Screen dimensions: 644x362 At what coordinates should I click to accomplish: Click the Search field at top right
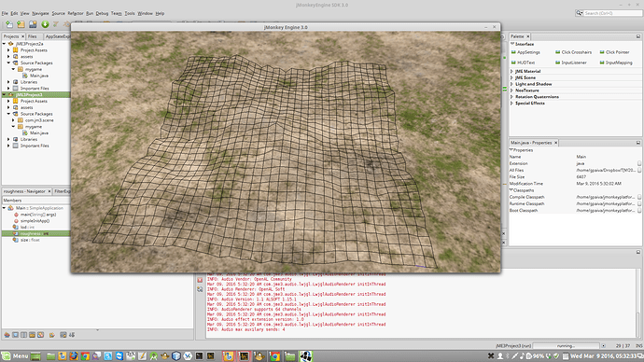[x=612, y=13]
